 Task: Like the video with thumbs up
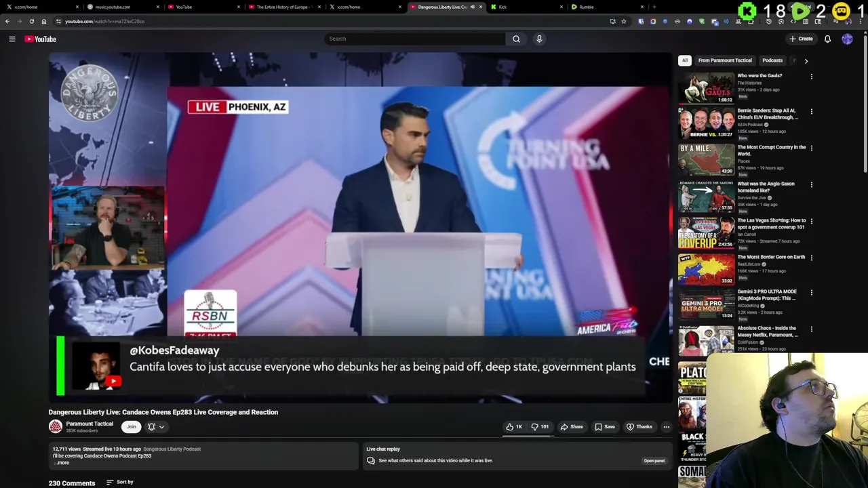pos(514,427)
